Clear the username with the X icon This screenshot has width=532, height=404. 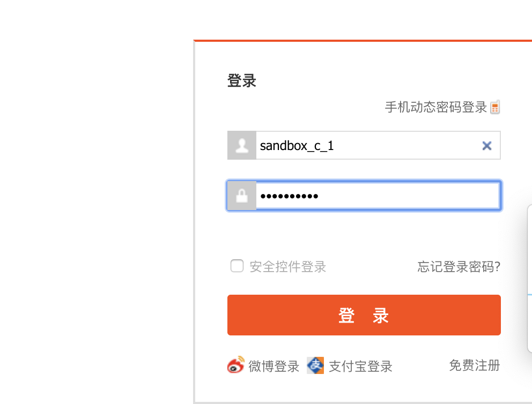pyautogui.click(x=487, y=146)
